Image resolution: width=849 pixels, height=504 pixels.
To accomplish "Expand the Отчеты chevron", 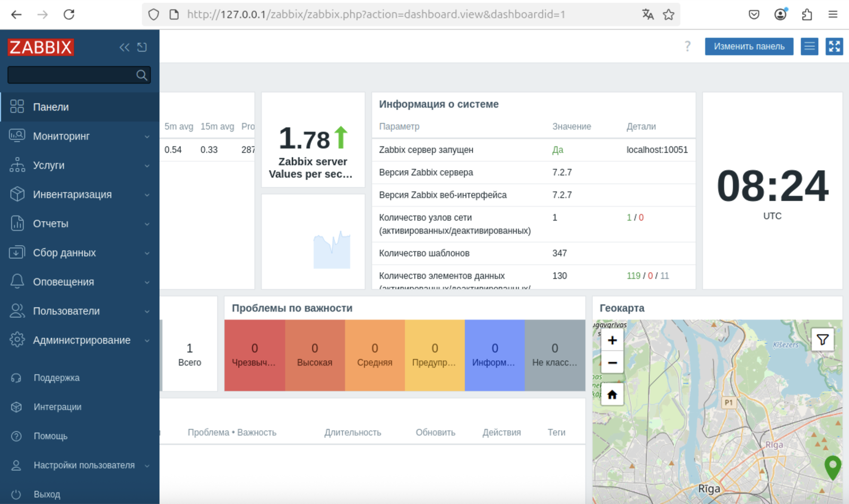I will tap(147, 224).
